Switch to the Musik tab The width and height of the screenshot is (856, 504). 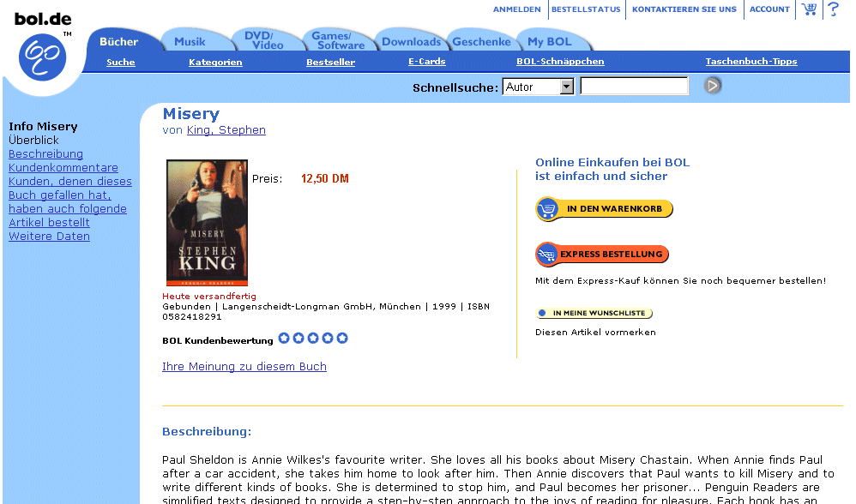(190, 41)
